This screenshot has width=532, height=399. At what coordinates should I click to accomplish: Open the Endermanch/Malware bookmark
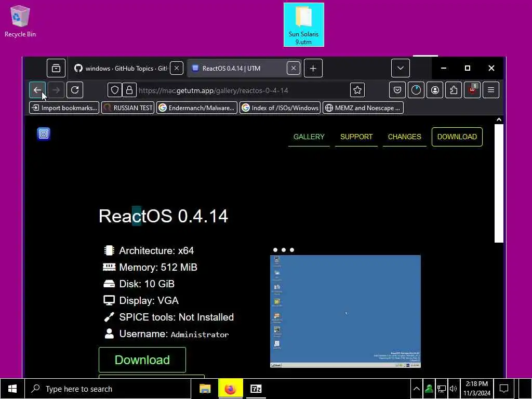coord(197,108)
